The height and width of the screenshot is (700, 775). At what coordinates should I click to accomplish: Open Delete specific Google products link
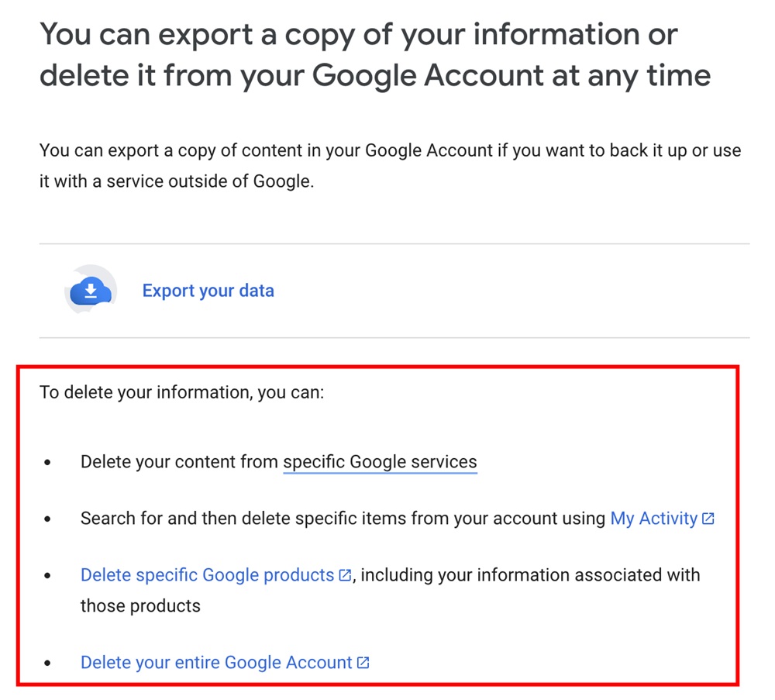click(x=208, y=575)
